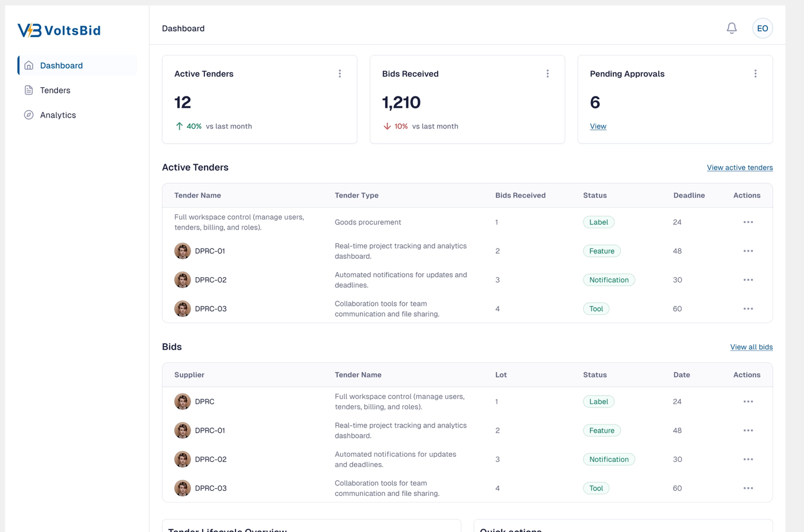Open actions for DPRC-01 in Active Tenders
This screenshot has width=804, height=532.
point(748,251)
